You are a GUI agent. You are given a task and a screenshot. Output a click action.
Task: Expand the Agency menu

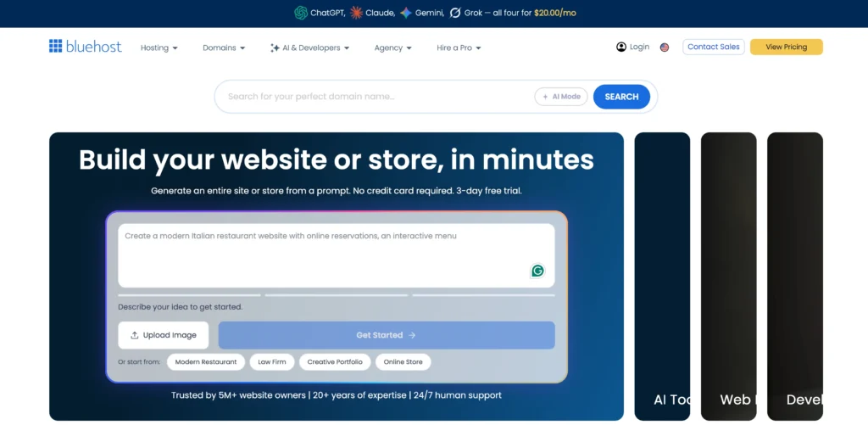[393, 48]
